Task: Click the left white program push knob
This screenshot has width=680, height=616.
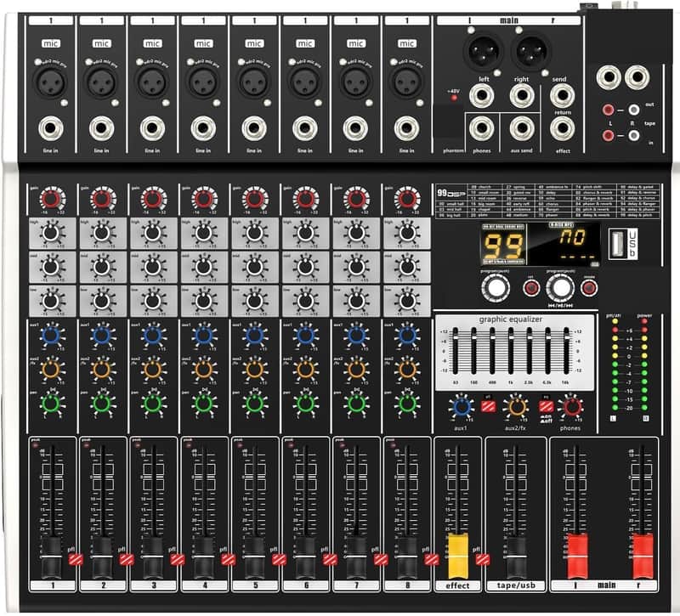Action: [x=496, y=288]
